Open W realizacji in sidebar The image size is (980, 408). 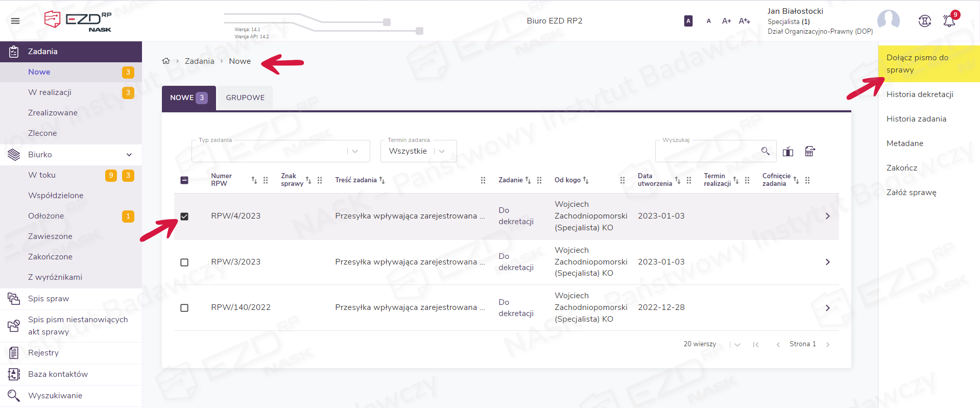tap(50, 92)
